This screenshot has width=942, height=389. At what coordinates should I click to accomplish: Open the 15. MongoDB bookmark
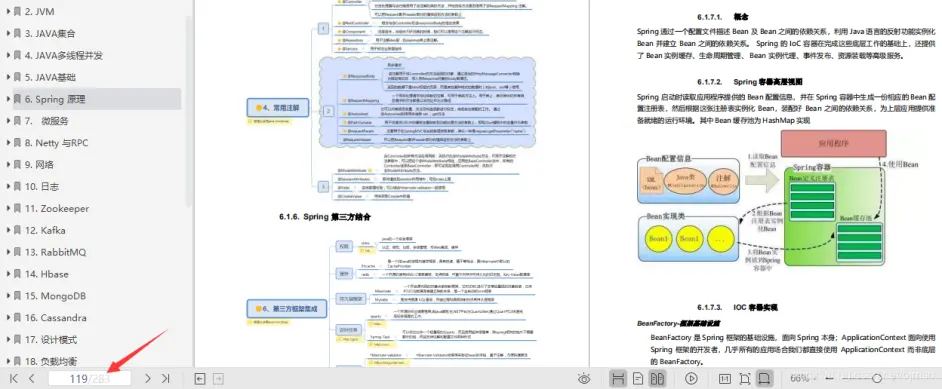tap(55, 296)
